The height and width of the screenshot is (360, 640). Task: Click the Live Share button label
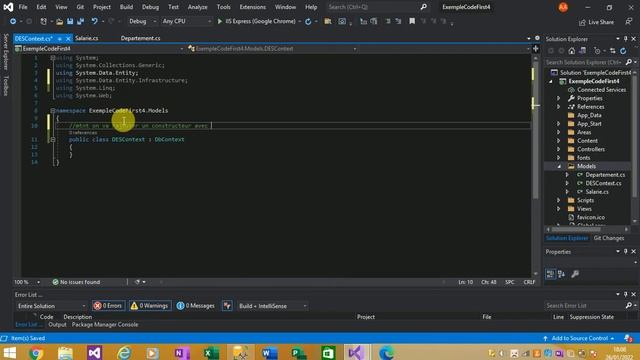(601, 22)
